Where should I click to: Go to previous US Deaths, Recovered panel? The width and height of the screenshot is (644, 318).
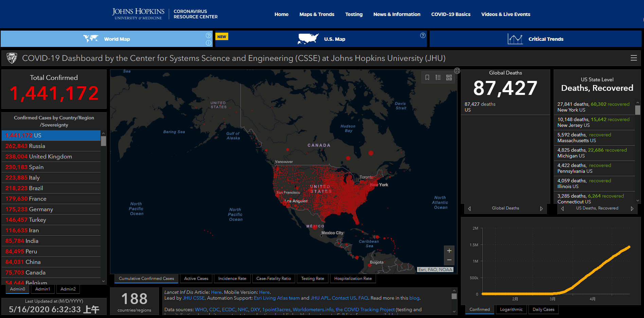click(562, 208)
